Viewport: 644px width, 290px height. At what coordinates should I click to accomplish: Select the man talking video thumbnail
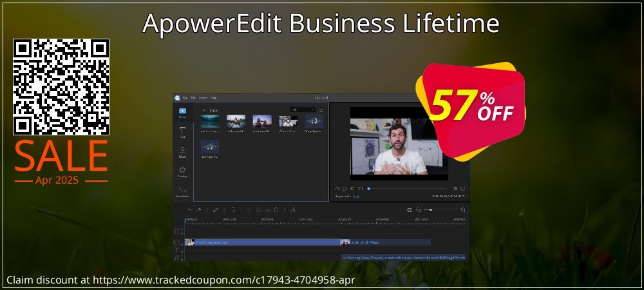pos(288,121)
